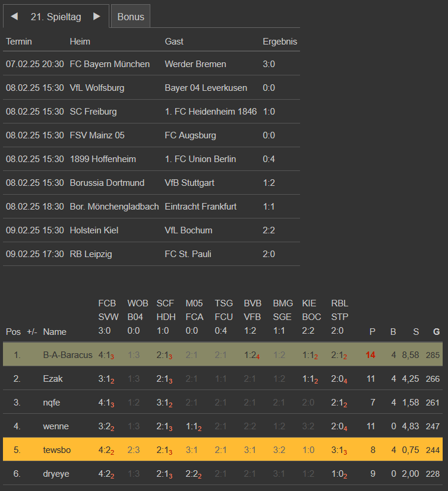Click the B column header in standings
Image resolution: width=448 pixels, height=491 pixels.
393,332
